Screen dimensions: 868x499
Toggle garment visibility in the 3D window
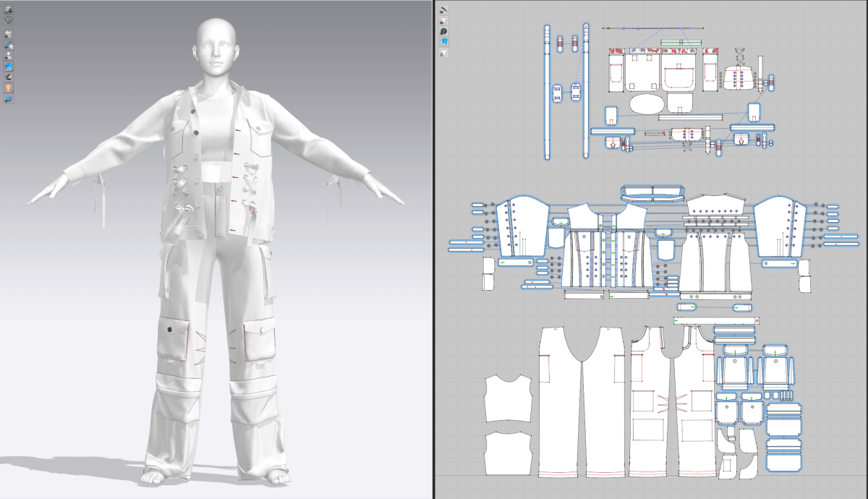click(9, 34)
